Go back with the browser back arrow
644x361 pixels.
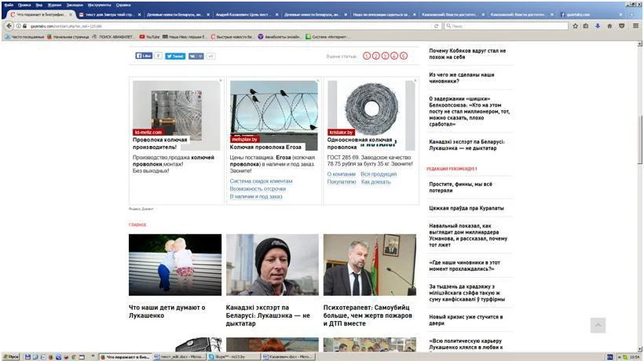coord(9,26)
